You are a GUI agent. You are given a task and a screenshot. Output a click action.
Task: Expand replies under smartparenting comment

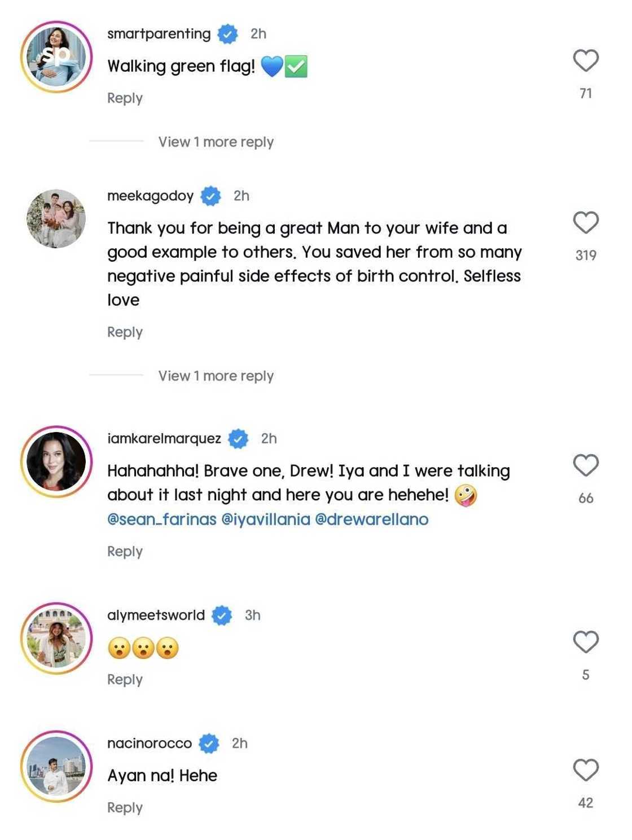[216, 142]
